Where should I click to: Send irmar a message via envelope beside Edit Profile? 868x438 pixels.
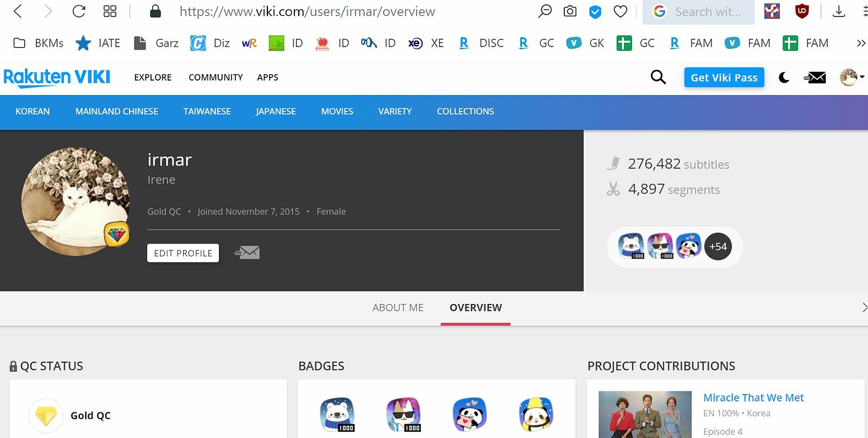(x=247, y=252)
